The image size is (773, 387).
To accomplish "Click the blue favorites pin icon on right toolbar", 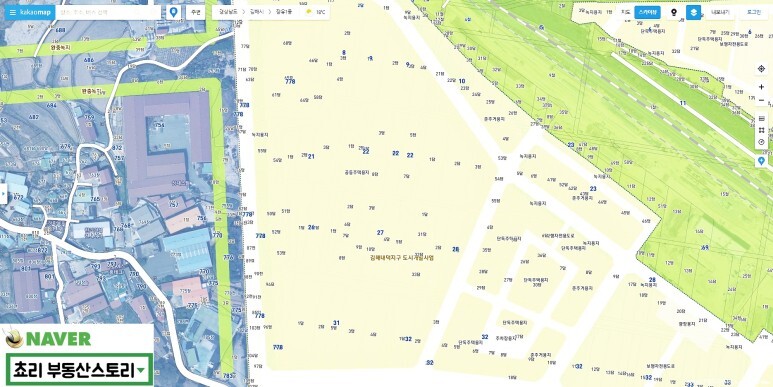I will [x=761, y=161].
